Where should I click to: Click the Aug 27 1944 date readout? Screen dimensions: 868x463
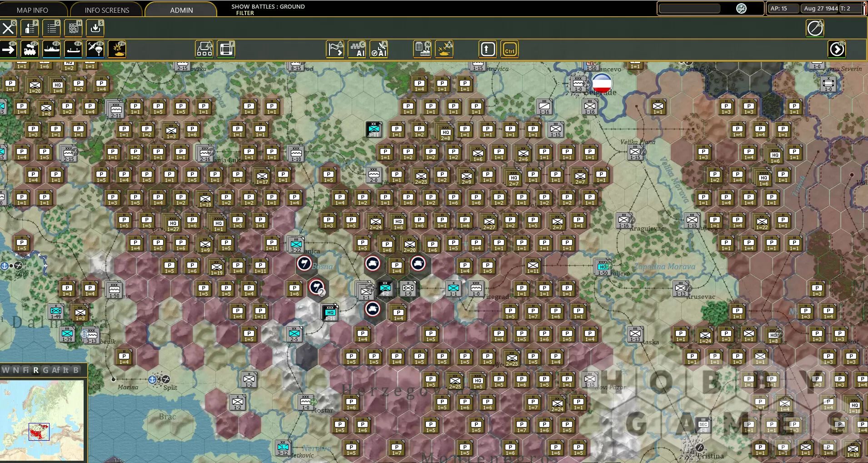pyautogui.click(x=820, y=9)
